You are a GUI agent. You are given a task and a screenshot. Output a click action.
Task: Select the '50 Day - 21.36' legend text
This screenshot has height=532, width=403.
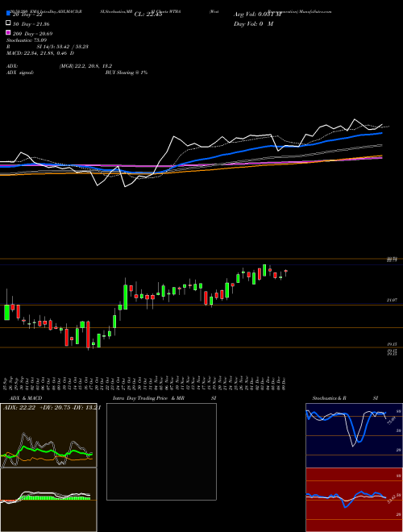(x=31, y=24)
